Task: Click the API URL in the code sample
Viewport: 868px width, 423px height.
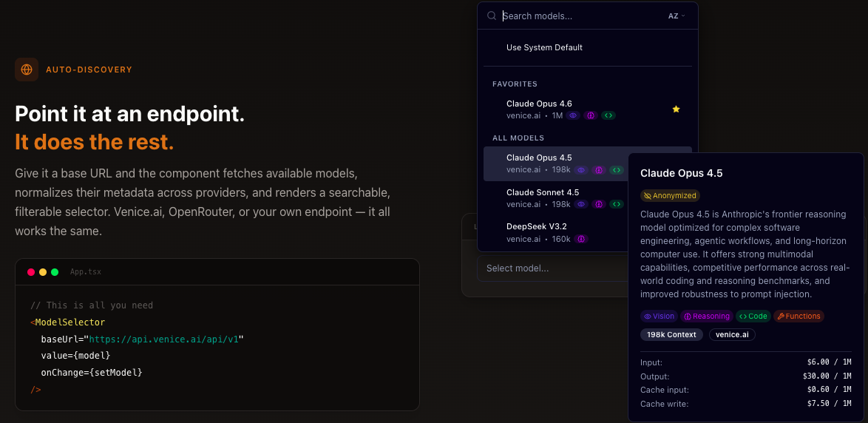Action: [163, 339]
